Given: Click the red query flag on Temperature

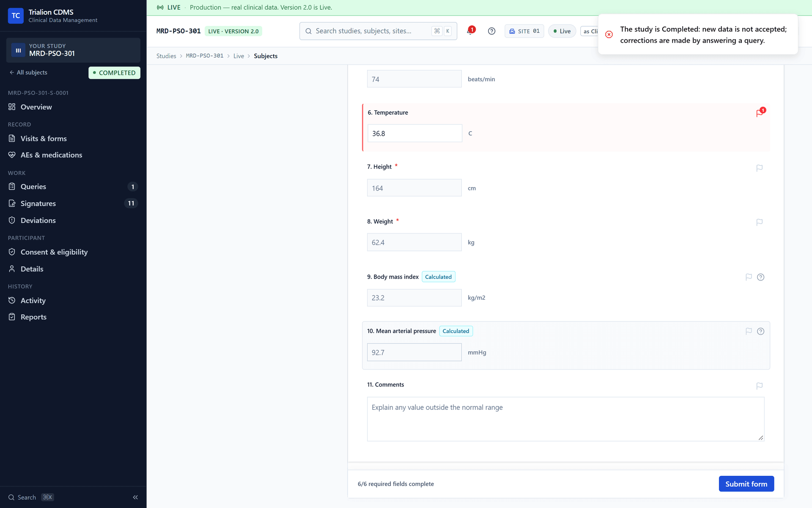Looking at the screenshot, I should pyautogui.click(x=760, y=113).
